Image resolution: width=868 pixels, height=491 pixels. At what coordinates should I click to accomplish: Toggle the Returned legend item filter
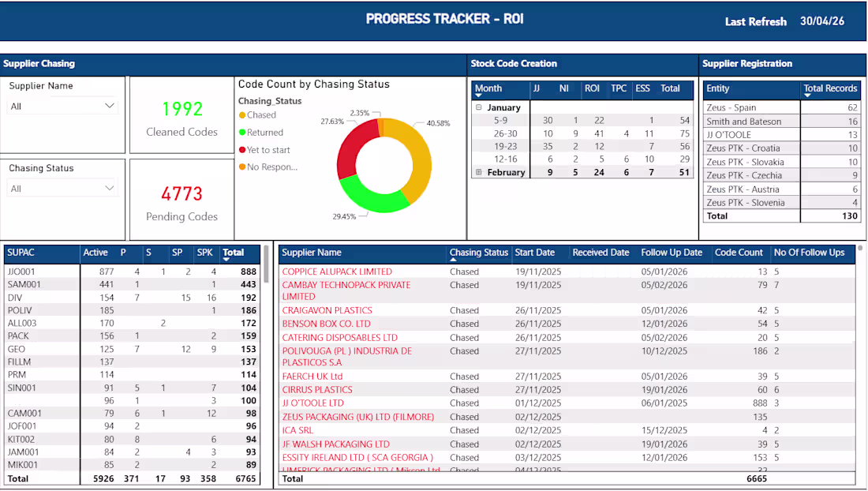click(x=264, y=133)
